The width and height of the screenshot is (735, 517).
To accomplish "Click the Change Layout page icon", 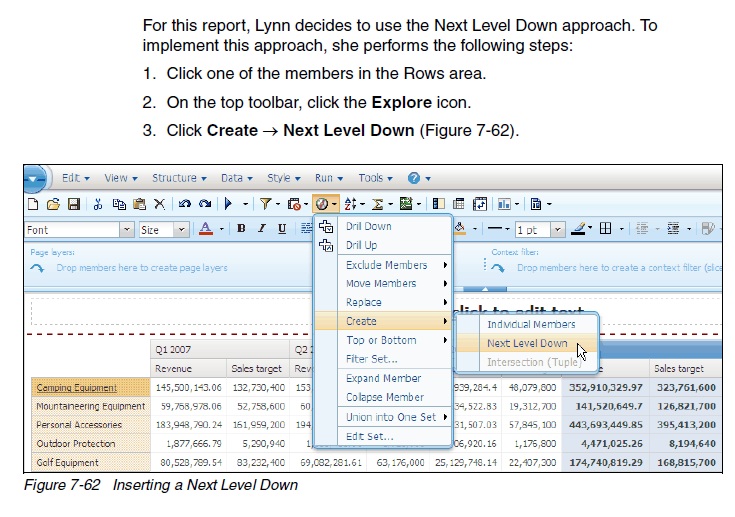I will tap(536, 204).
